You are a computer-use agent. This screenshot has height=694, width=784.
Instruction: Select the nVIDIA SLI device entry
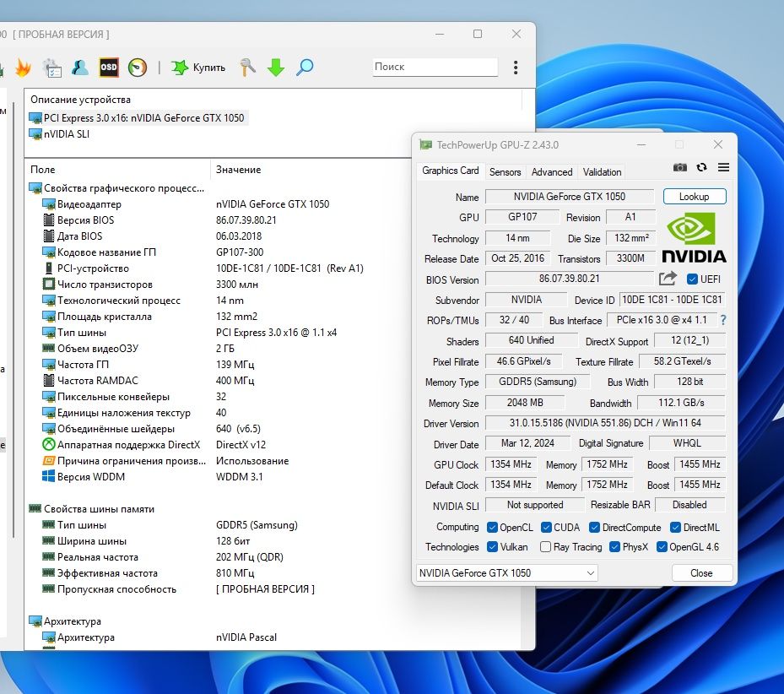click(60, 134)
